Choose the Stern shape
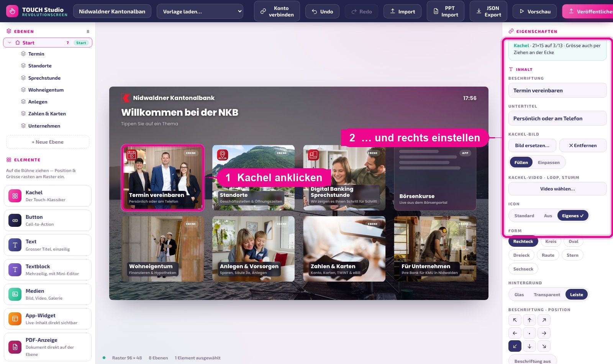 click(572, 255)
